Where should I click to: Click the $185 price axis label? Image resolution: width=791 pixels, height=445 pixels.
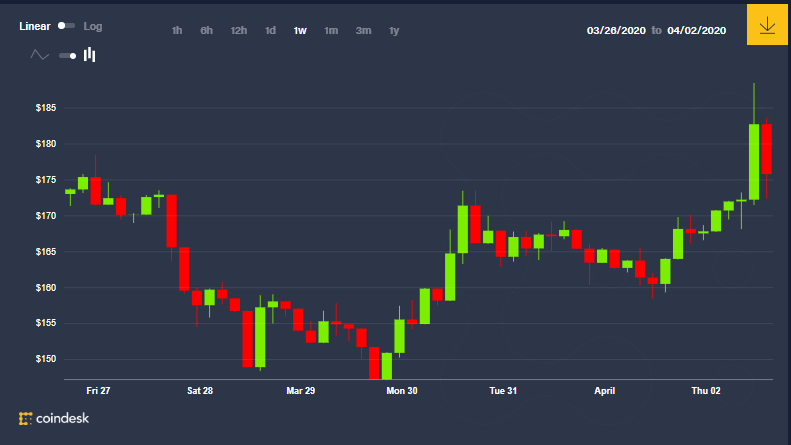(46, 108)
